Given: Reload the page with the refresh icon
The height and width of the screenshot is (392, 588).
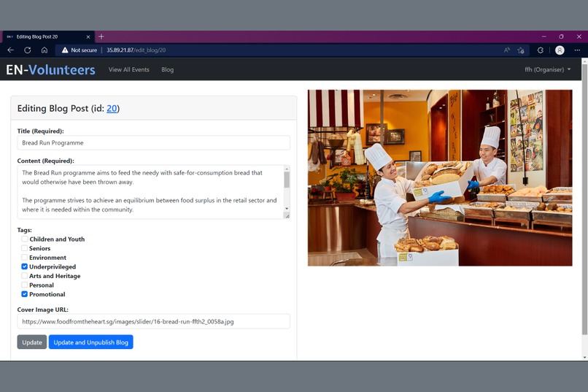Looking at the screenshot, I should point(28,50).
